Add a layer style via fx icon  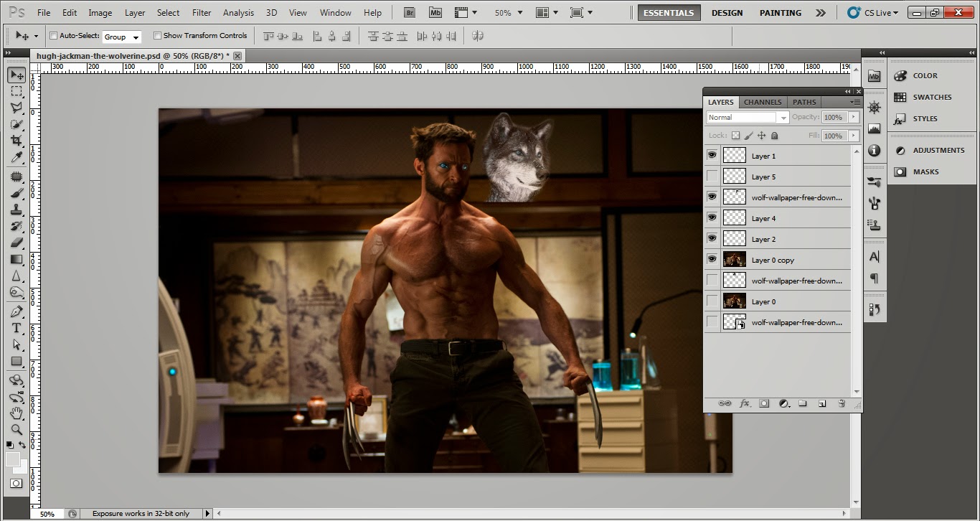744,404
